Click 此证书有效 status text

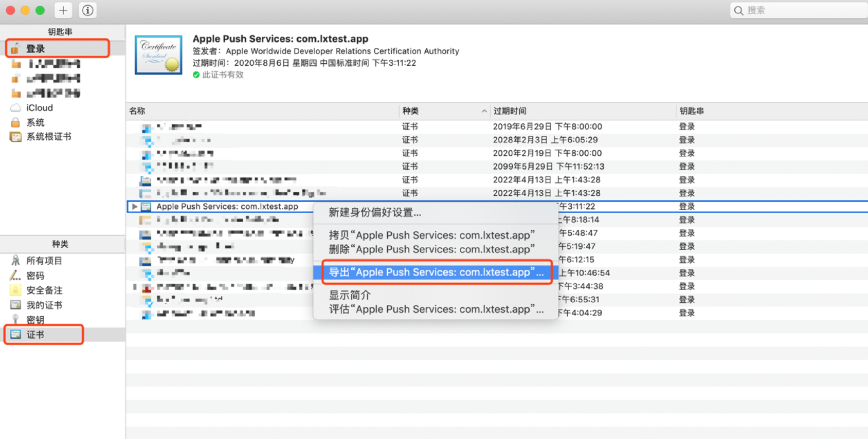click(x=223, y=75)
